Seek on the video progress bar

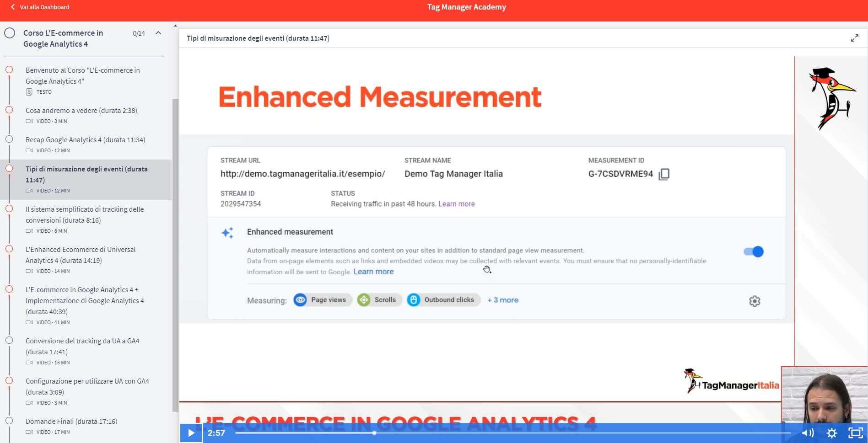tap(512, 433)
